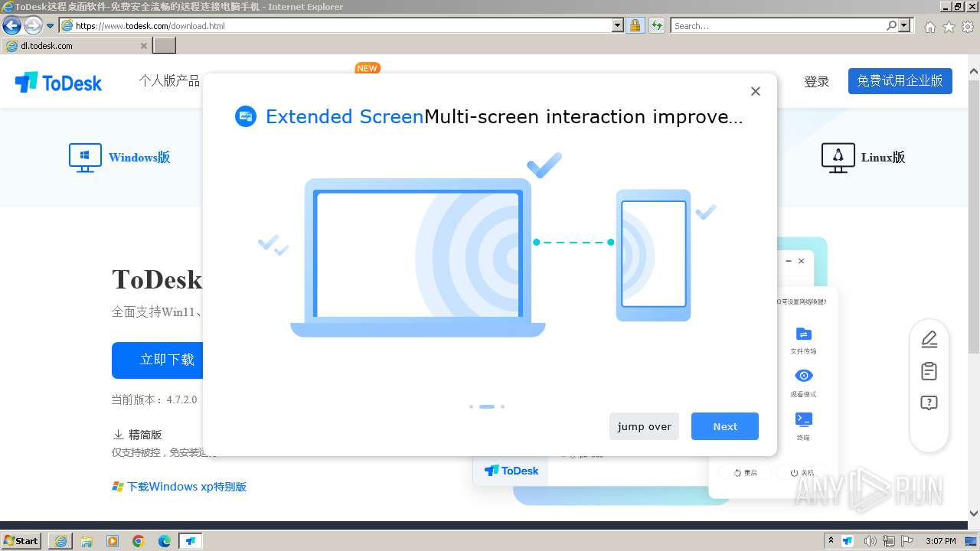
Task: Click the 免费试用企业版 button
Action: coord(900,81)
